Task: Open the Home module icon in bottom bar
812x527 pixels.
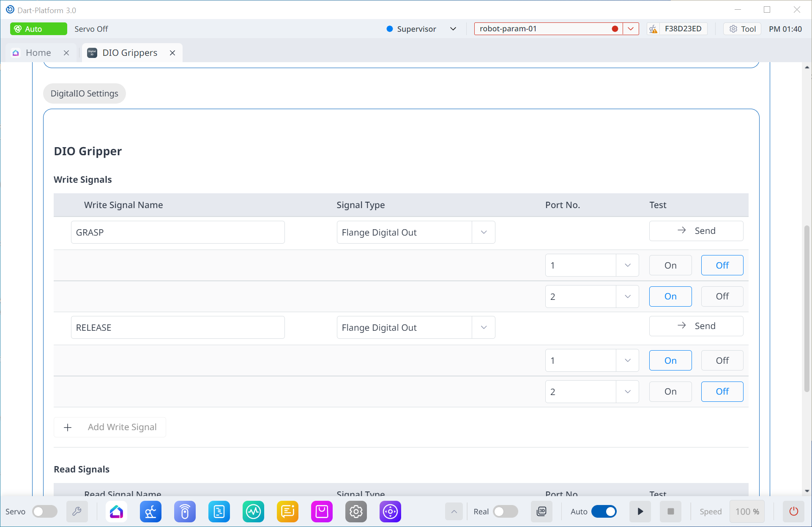Action: click(116, 512)
